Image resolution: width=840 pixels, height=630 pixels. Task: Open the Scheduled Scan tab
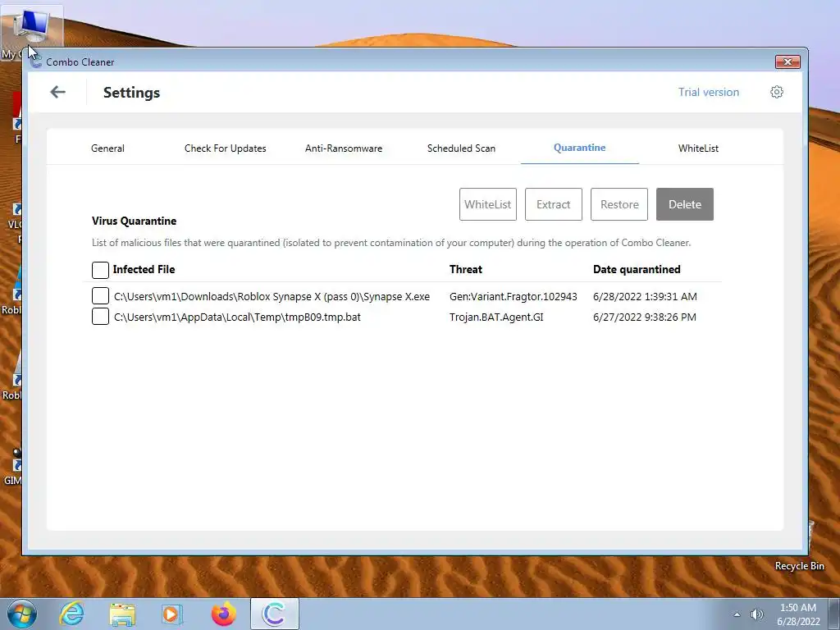461,148
